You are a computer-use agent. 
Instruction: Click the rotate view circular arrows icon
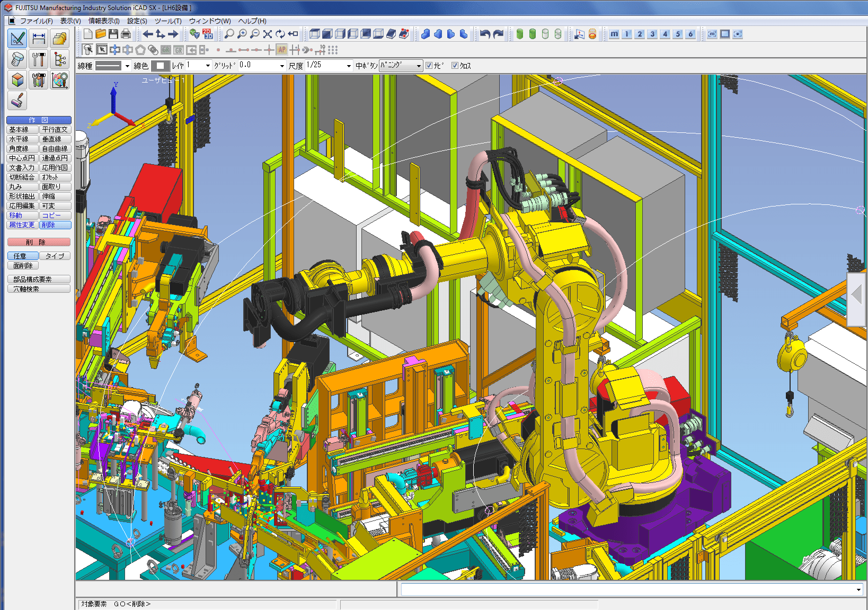[x=280, y=34]
